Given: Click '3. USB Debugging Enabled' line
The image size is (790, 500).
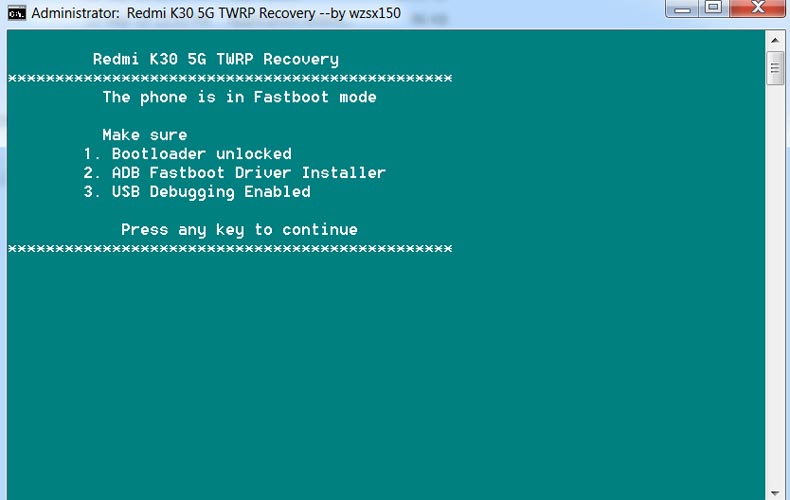Looking at the screenshot, I should point(197,192).
